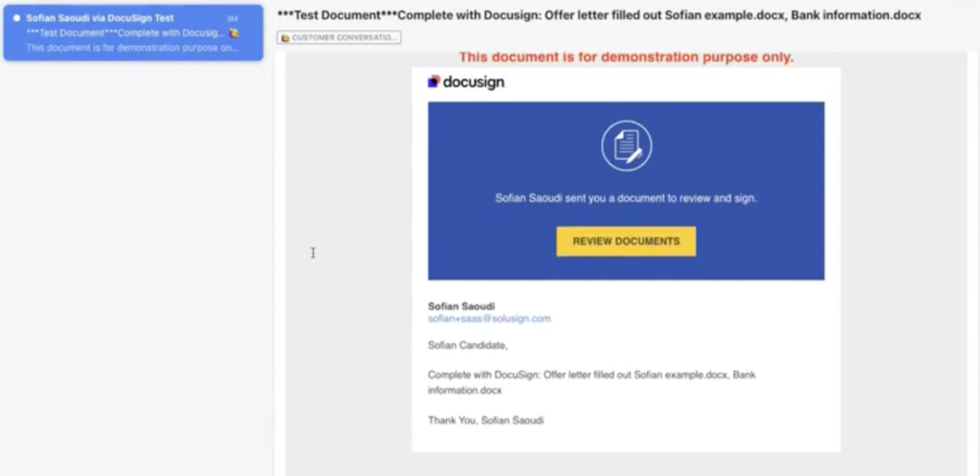The height and width of the screenshot is (476, 980).
Task: Open the sofian+saas@solusign.com email link
Action: coord(489,318)
